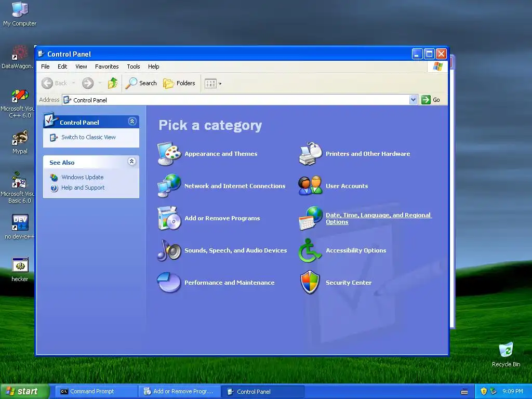The width and height of the screenshot is (532, 399).
Task: Open the Favorites menu
Action: point(107,66)
